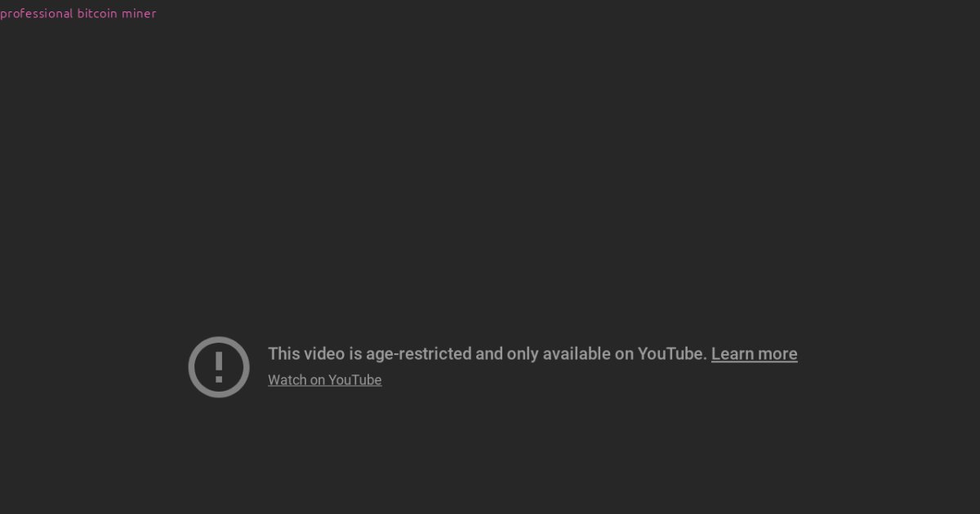
Task: Follow the Watch on YouTube link
Action: point(324,380)
